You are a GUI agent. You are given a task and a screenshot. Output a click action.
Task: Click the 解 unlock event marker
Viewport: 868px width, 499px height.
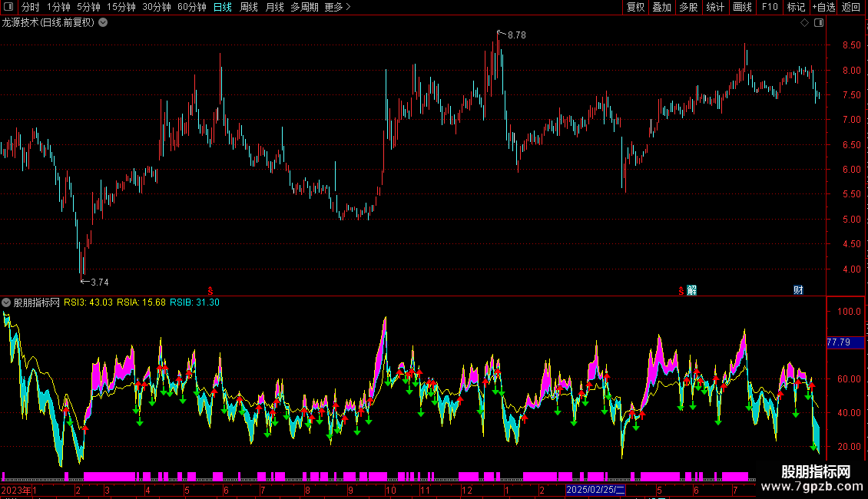click(x=692, y=290)
